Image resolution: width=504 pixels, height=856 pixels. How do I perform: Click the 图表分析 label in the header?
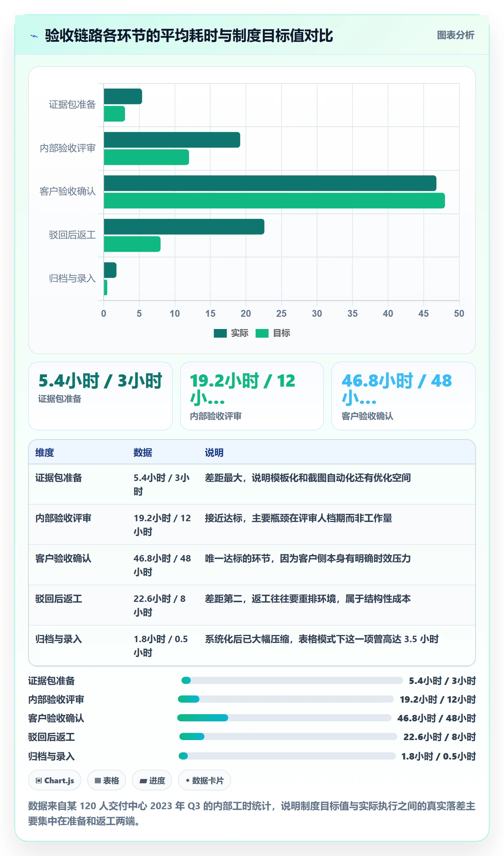coord(455,35)
